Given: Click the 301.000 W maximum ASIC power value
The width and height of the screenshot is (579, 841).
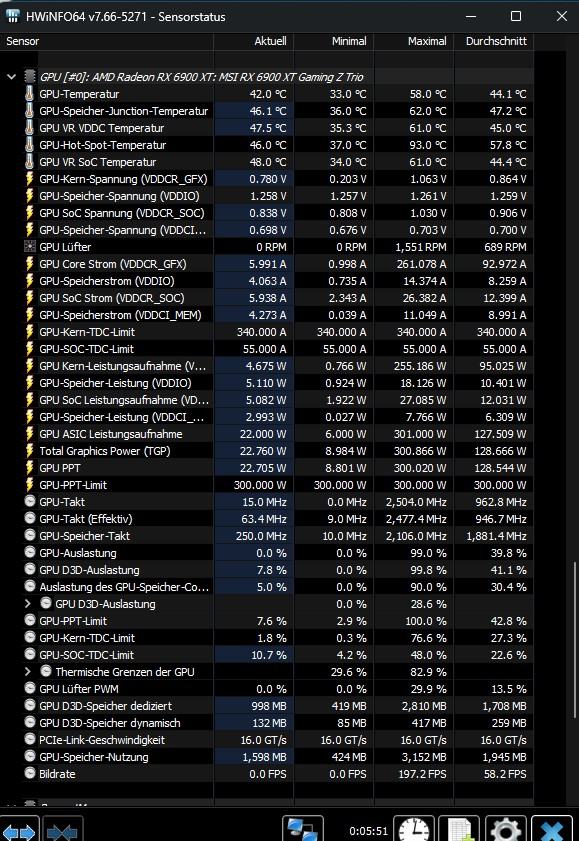Looking at the screenshot, I should coord(420,434).
